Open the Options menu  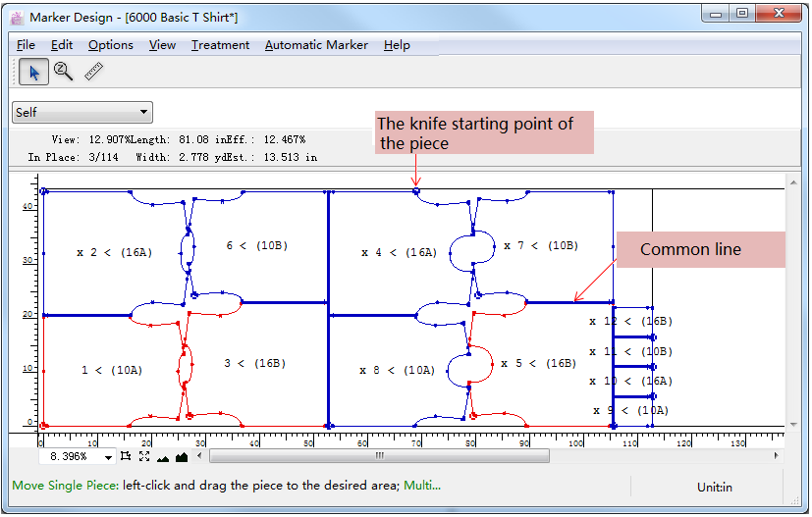coord(110,45)
